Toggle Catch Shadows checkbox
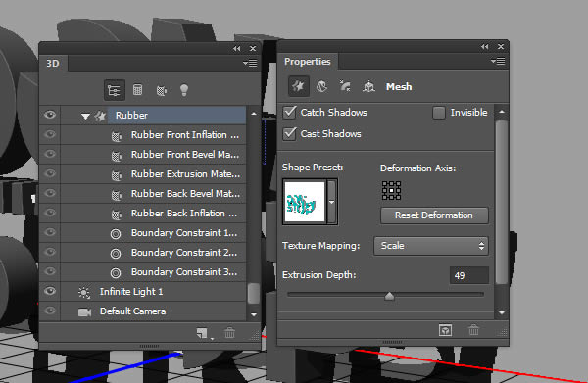Image resolution: width=588 pixels, height=383 pixels. tap(289, 112)
